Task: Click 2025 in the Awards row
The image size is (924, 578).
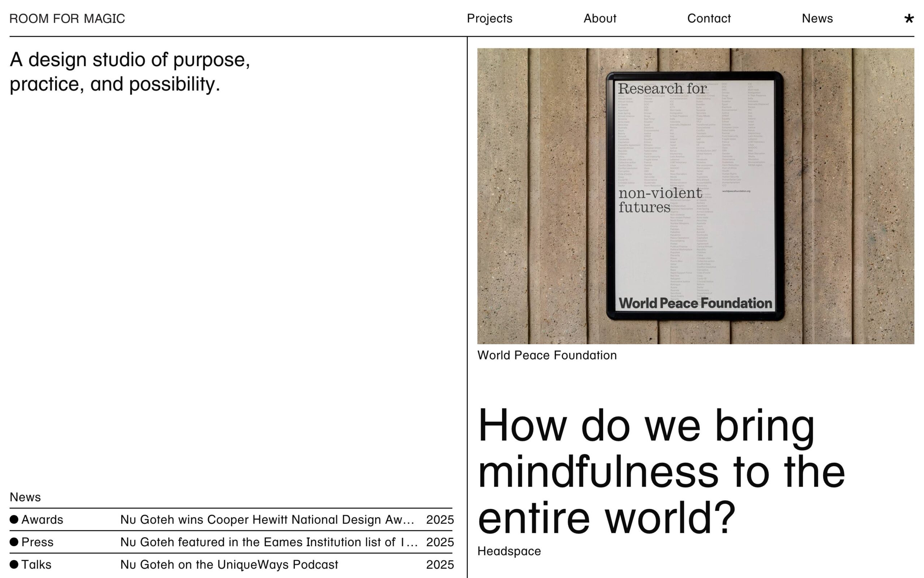Action: tap(440, 519)
